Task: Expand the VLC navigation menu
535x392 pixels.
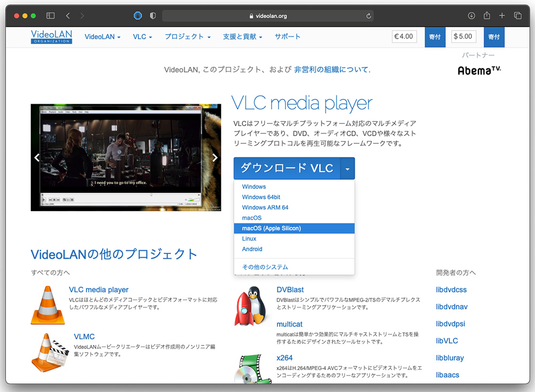Action: pos(142,37)
